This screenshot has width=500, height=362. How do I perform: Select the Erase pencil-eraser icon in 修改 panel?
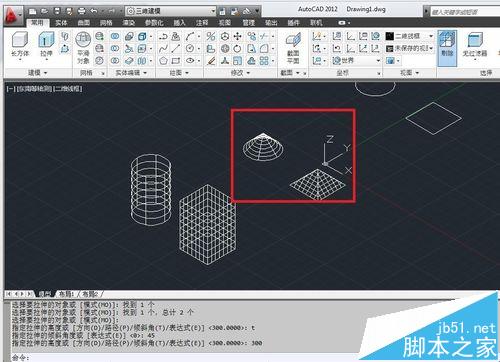click(211, 61)
